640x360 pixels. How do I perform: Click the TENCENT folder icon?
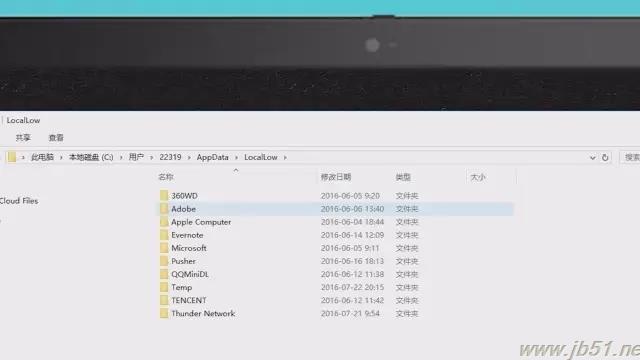tap(164, 300)
